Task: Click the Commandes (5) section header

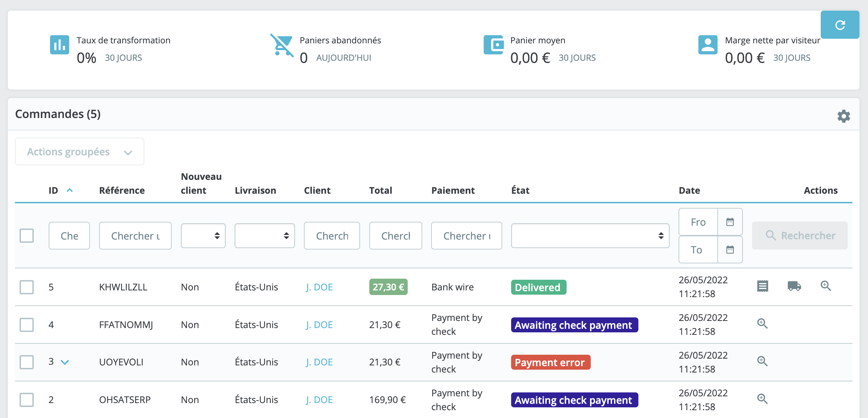Action: point(57,114)
